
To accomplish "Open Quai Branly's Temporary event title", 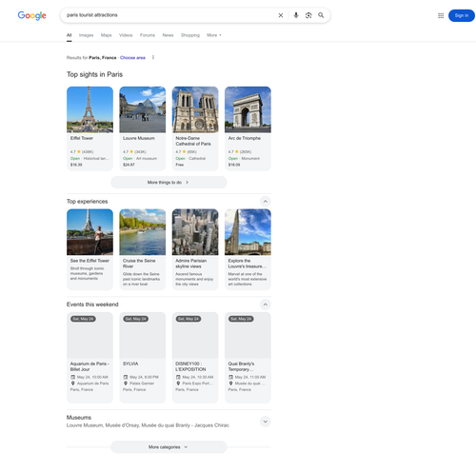I will tap(241, 366).
